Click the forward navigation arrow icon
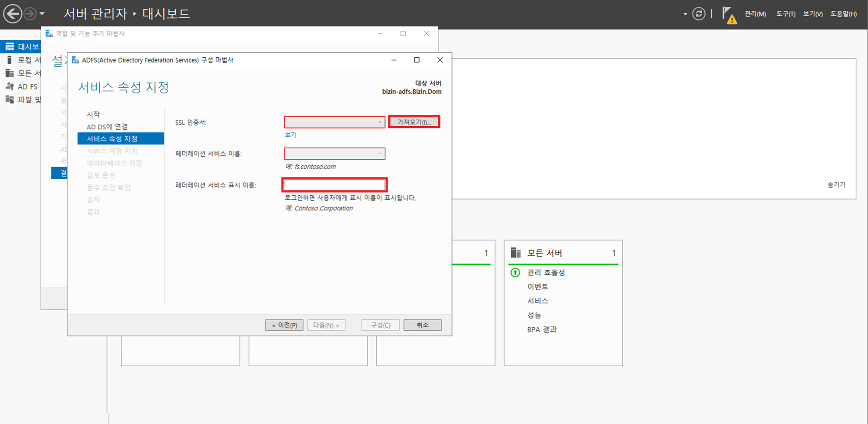868x424 pixels. (x=30, y=14)
